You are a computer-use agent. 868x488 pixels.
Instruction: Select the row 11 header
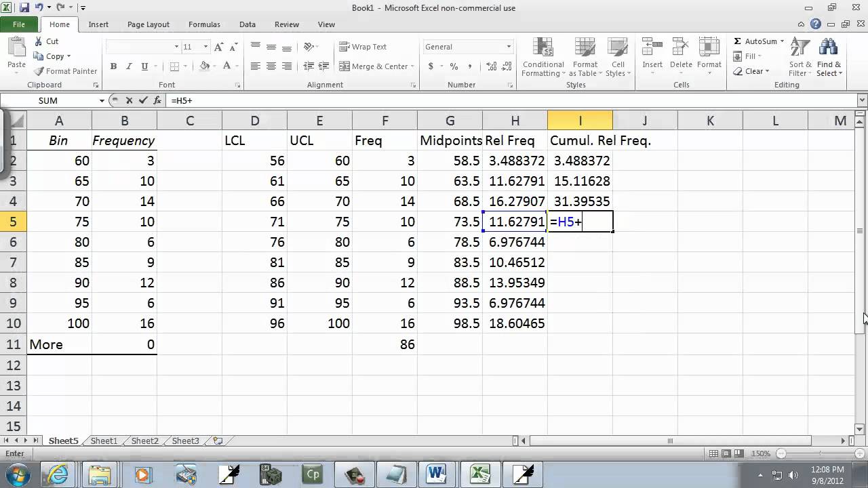14,344
